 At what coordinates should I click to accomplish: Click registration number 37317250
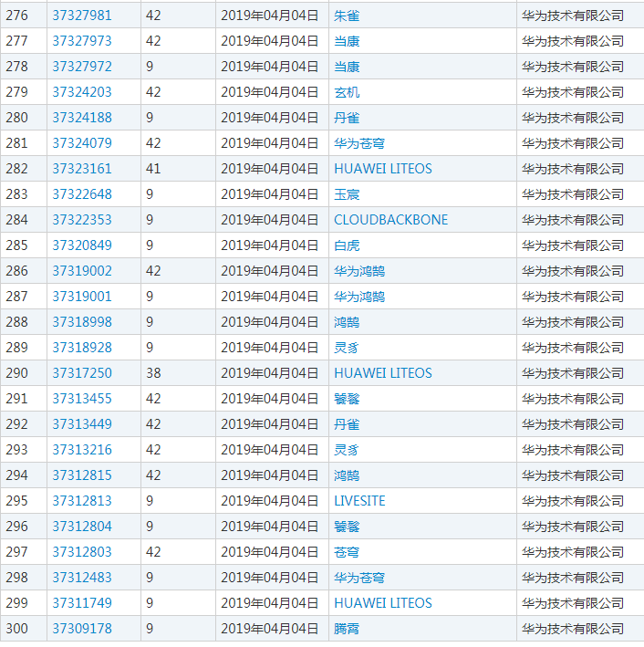82,373
